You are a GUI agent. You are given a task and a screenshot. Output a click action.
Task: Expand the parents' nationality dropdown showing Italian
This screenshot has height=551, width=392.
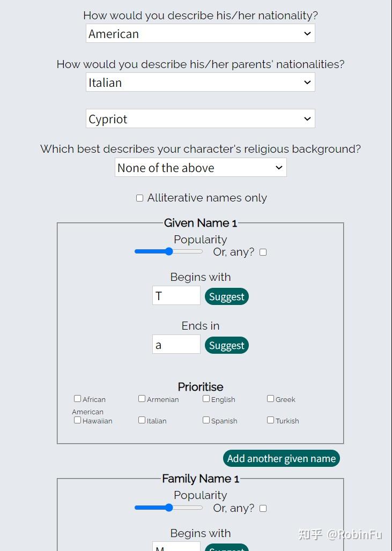coord(200,83)
